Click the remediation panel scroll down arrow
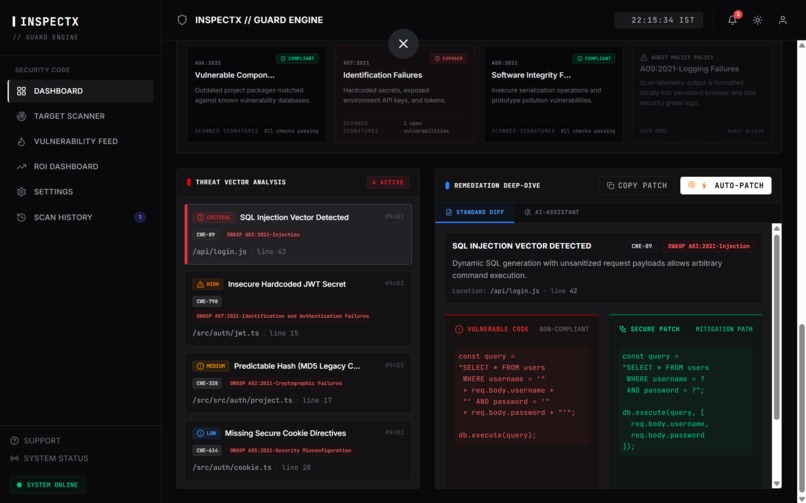 click(x=777, y=483)
